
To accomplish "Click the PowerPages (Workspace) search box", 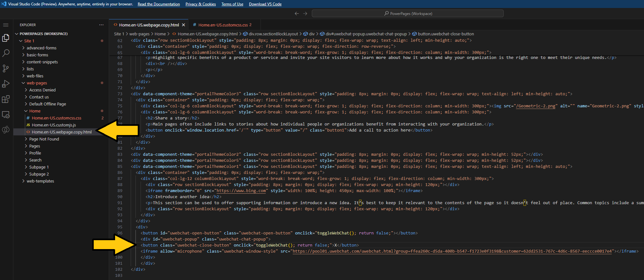I will click(x=407, y=13).
